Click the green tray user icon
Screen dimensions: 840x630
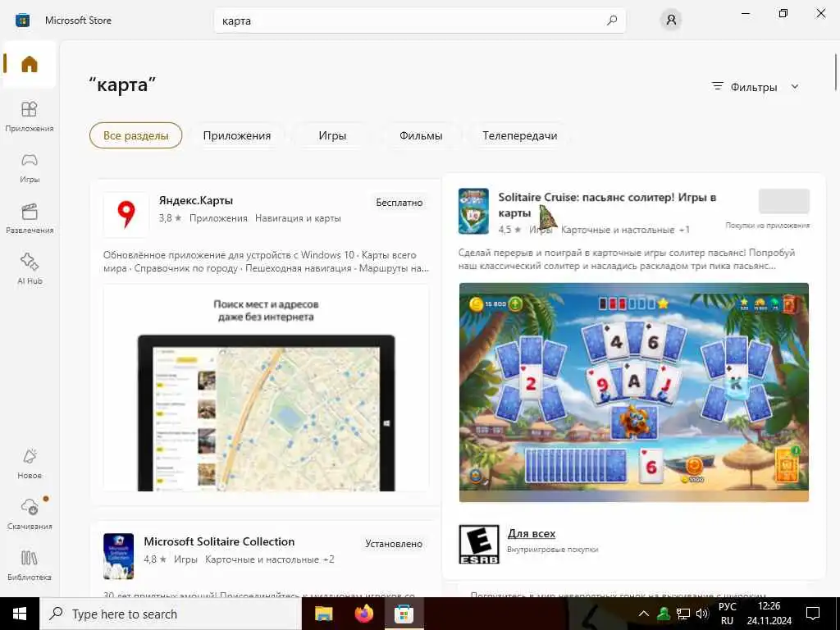tap(664, 614)
